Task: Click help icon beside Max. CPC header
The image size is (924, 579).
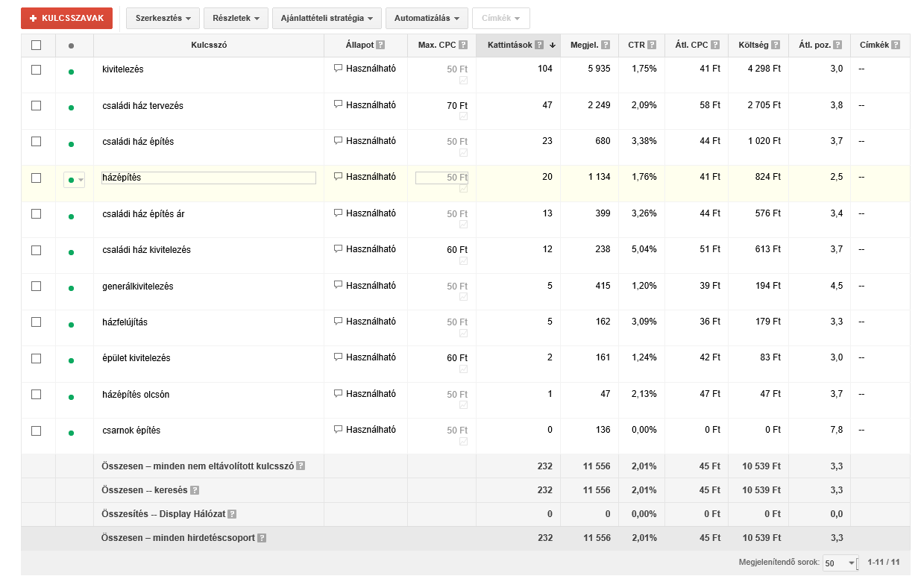Action: pyautogui.click(x=463, y=45)
